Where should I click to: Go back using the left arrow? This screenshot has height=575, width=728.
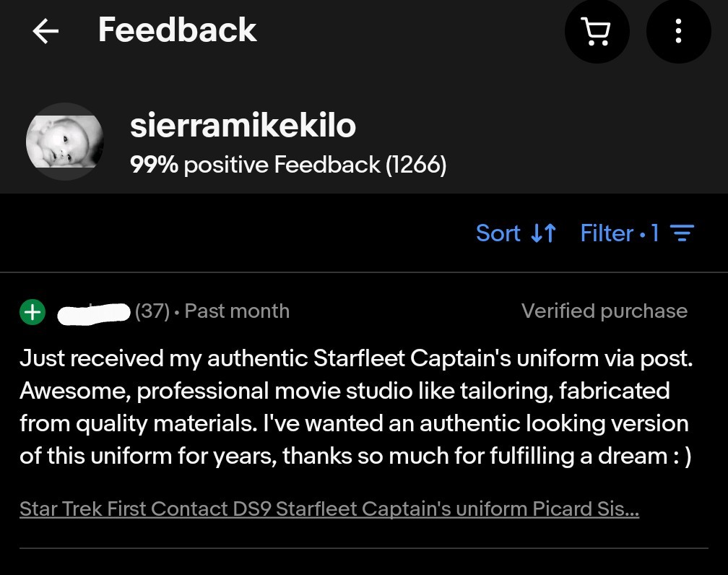pos(45,31)
